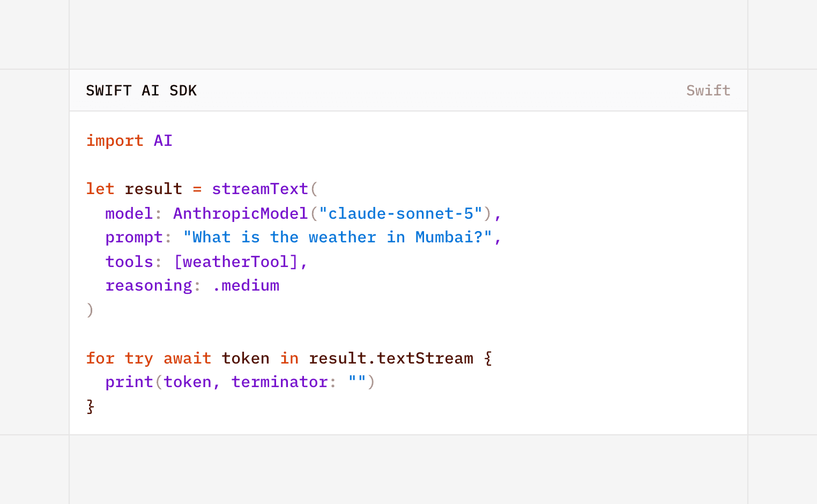Image resolution: width=817 pixels, height=504 pixels.
Task: Click the "result" variable in the let declaration
Action: coord(153,189)
